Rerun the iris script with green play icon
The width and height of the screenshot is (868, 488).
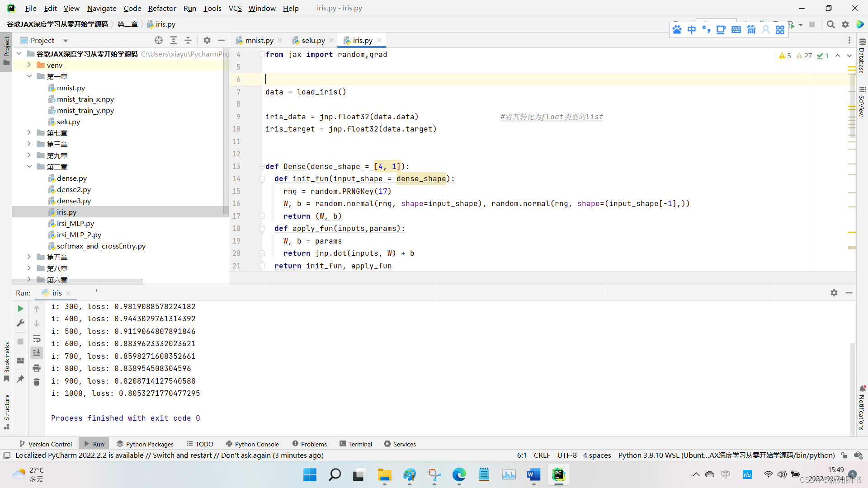tap(20, 309)
